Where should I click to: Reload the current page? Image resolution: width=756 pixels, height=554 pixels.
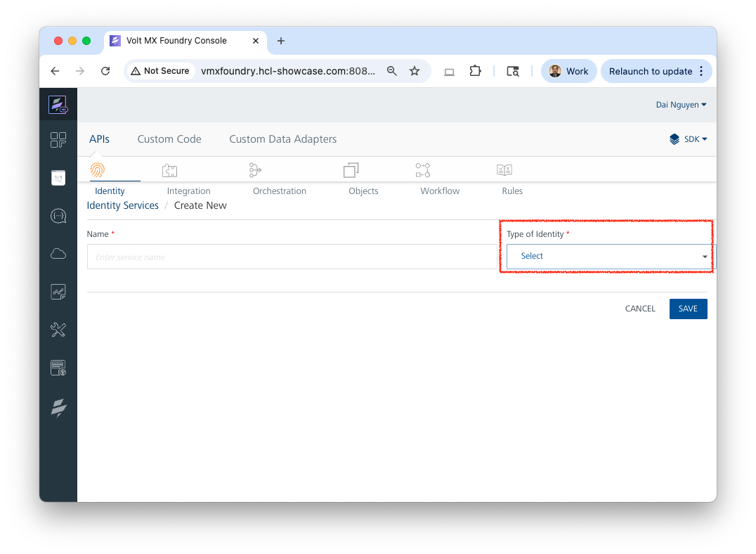pyautogui.click(x=105, y=71)
